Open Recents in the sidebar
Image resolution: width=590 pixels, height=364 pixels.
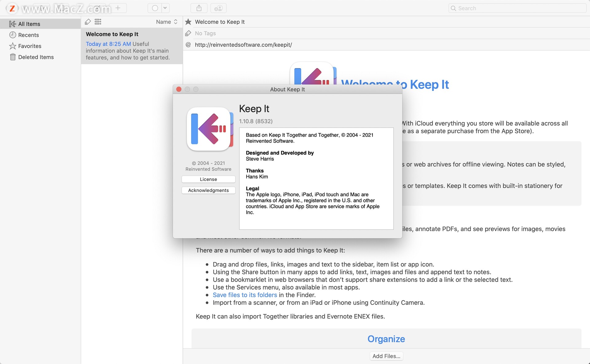(x=40, y=35)
